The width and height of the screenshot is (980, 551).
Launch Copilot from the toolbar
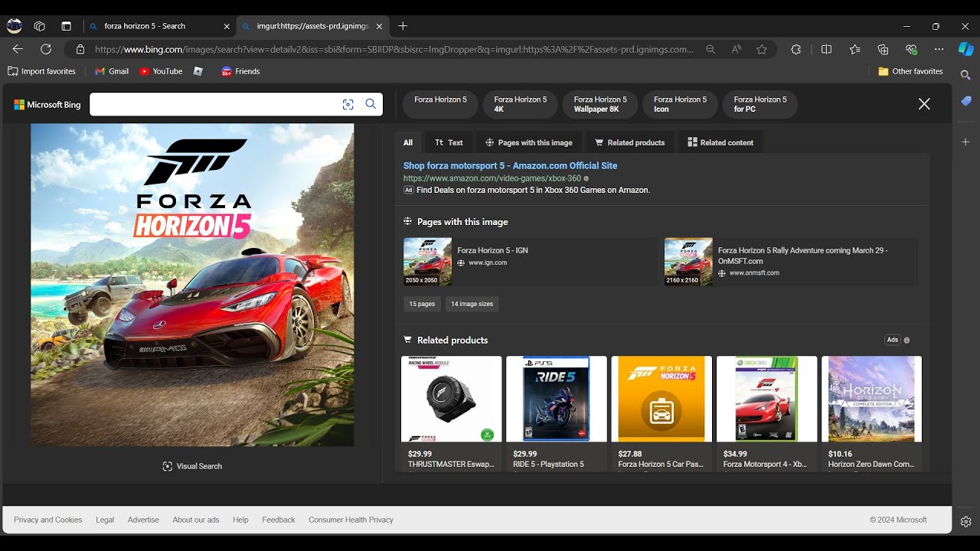[x=966, y=49]
